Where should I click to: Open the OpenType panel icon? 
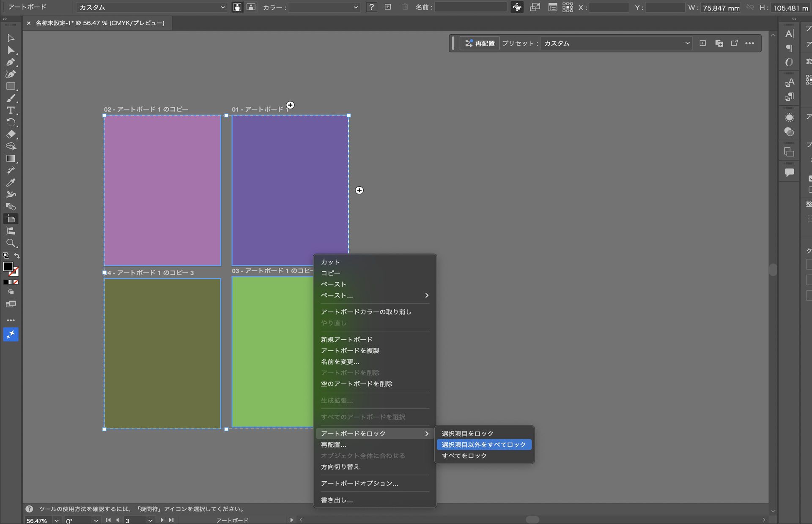tap(789, 62)
